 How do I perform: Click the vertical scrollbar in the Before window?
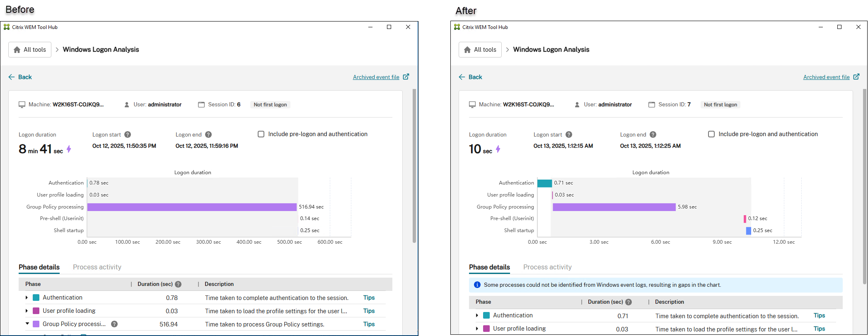[x=414, y=166]
